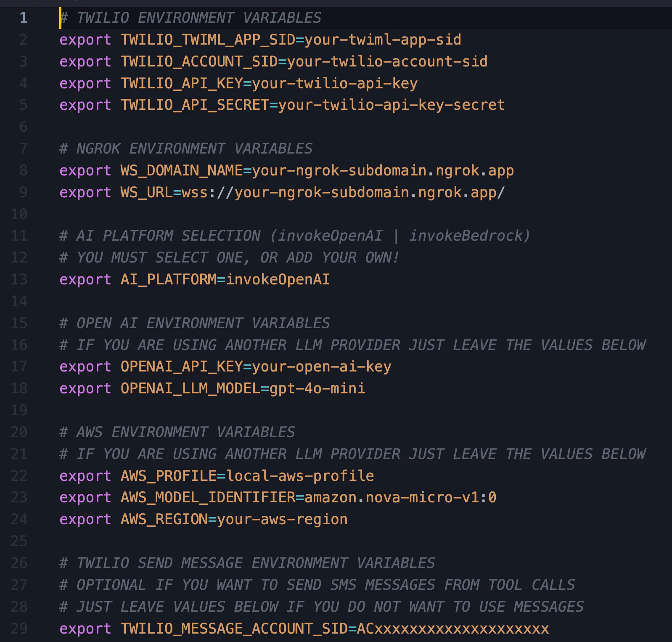Click the export keyword on line 2

(85, 40)
